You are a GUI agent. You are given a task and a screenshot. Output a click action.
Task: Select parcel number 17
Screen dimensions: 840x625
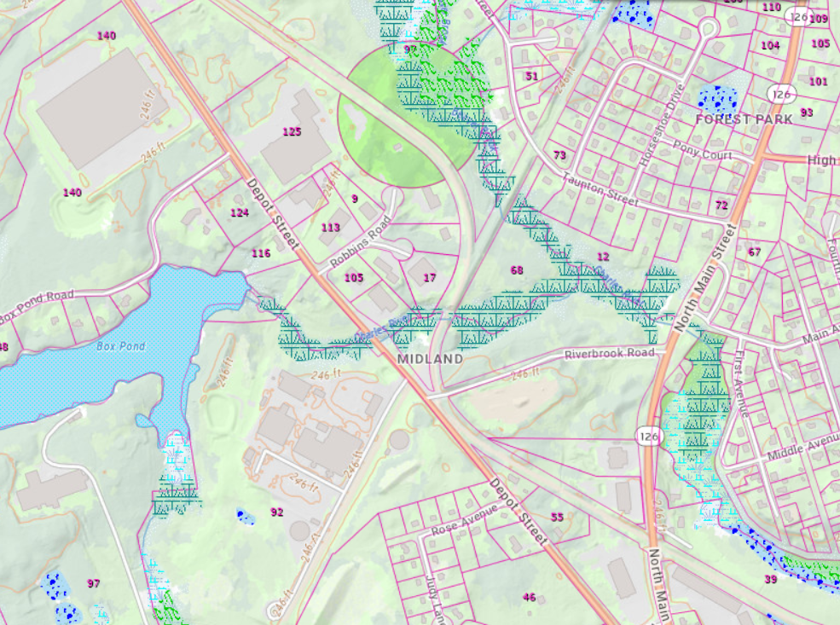pyautogui.click(x=429, y=277)
